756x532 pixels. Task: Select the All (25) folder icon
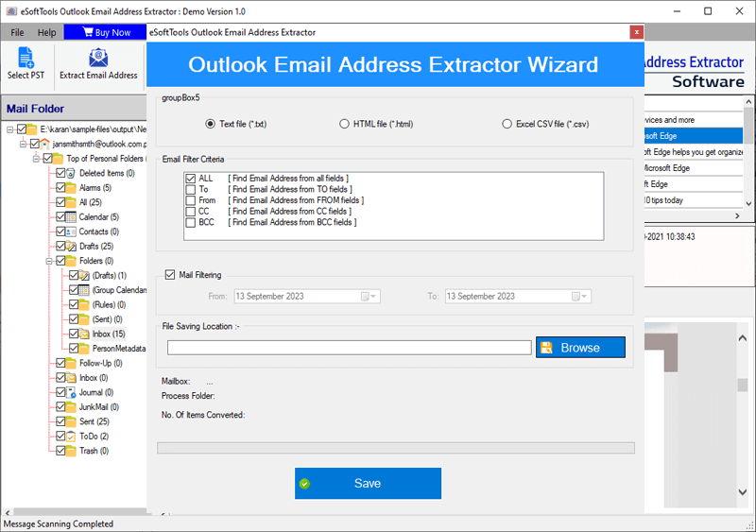tap(71, 202)
